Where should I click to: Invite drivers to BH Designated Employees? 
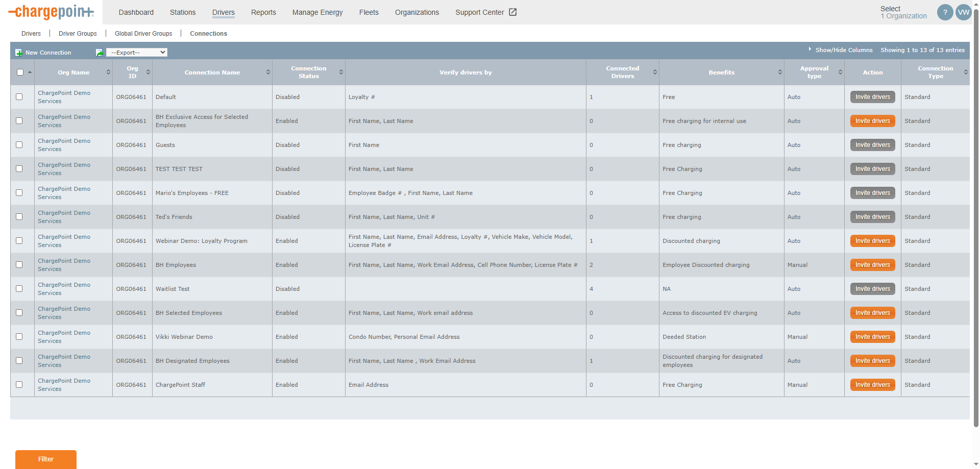point(873,361)
